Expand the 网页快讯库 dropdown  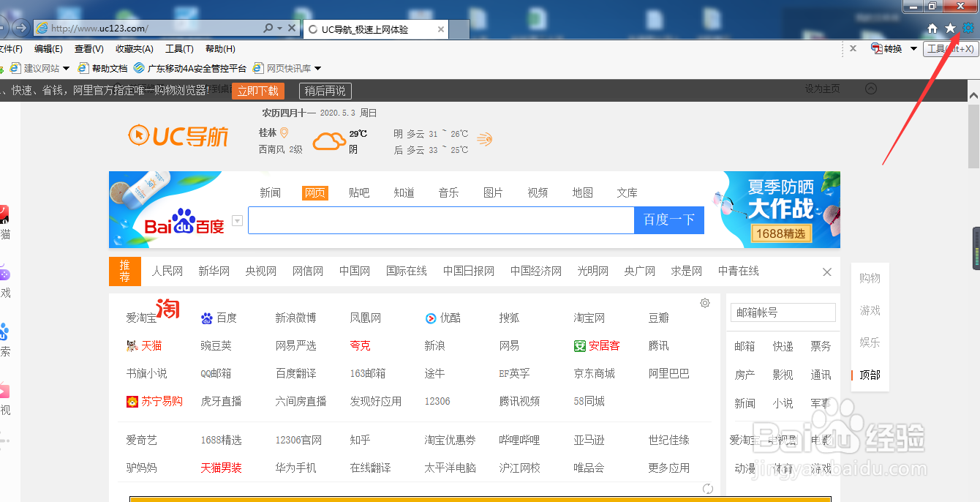[317, 68]
